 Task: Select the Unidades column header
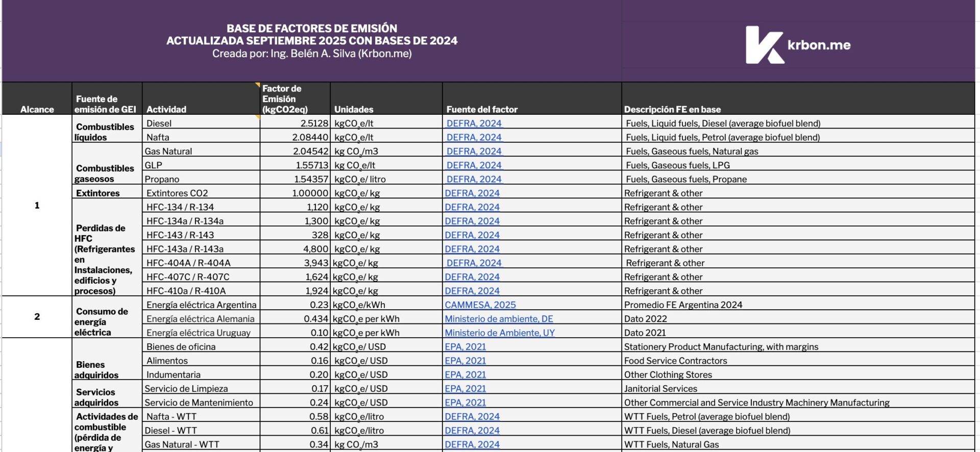386,98
